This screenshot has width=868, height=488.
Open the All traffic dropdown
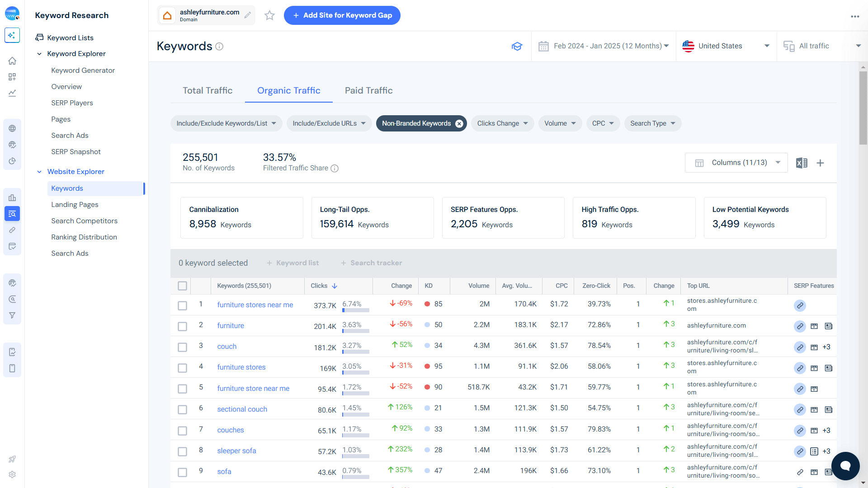[822, 46]
